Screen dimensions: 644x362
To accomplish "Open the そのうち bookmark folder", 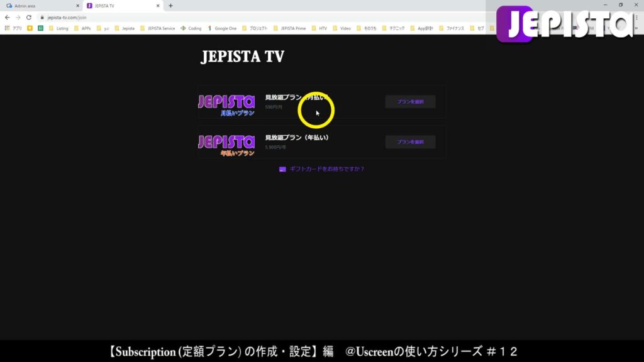I will [367, 28].
